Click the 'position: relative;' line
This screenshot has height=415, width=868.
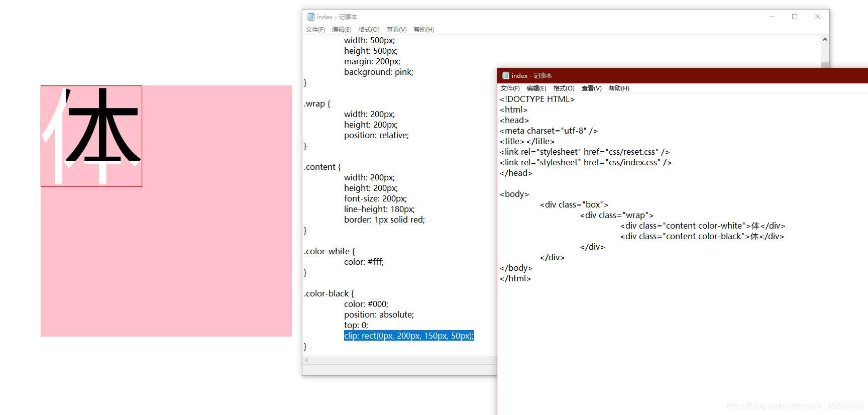pos(376,135)
